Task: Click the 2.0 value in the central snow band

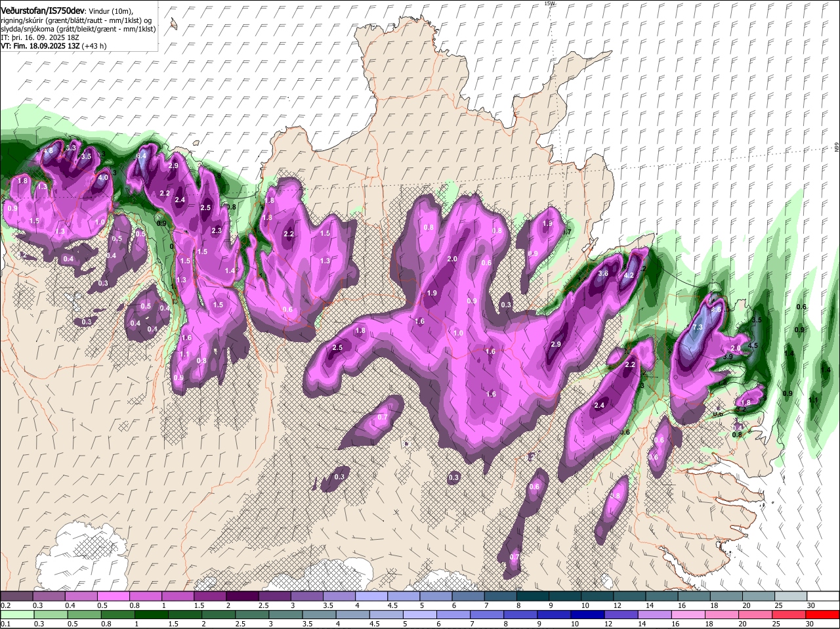Action: [x=452, y=259]
